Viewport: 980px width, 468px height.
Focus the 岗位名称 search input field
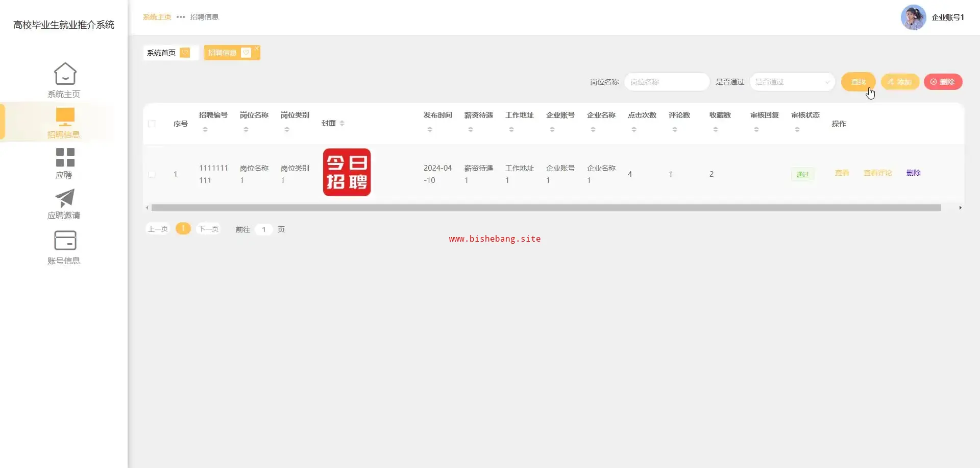[667, 82]
